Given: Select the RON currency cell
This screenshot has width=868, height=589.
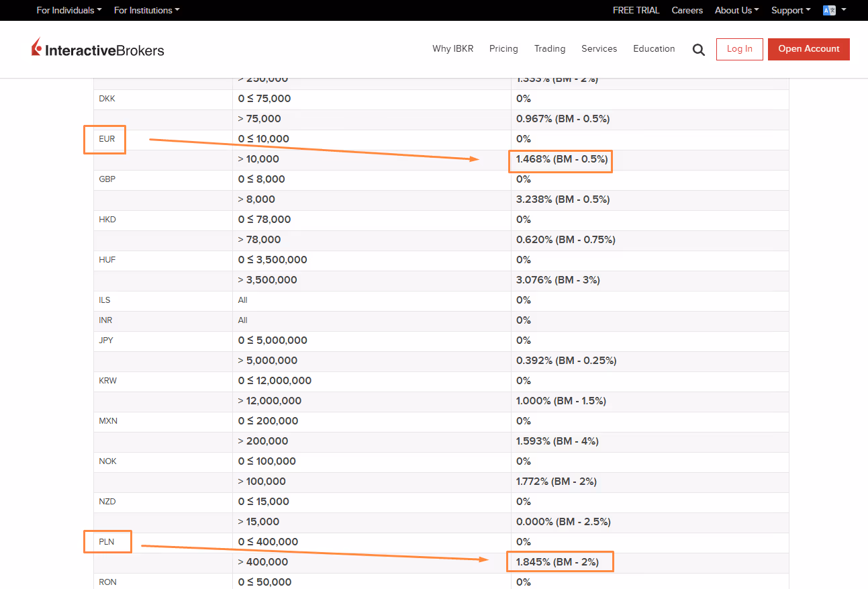Looking at the screenshot, I should 163,582.
